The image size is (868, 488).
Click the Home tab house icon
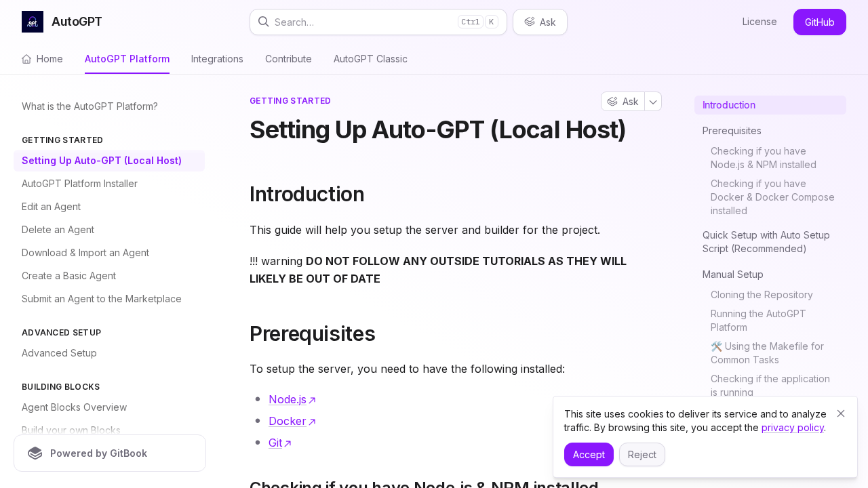pos(26,59)
